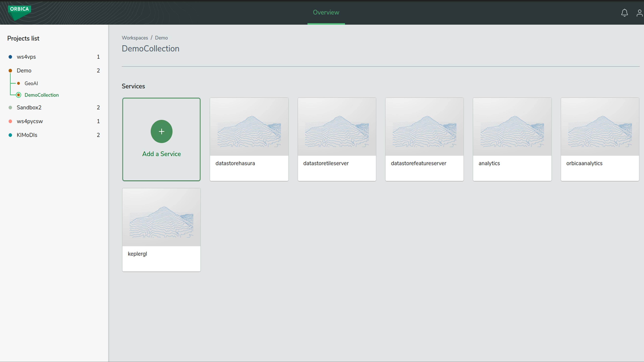This screenshot has width=644, height=362.
Task: Click the Demo breadcrumb link
Action: tap(161, 38)
